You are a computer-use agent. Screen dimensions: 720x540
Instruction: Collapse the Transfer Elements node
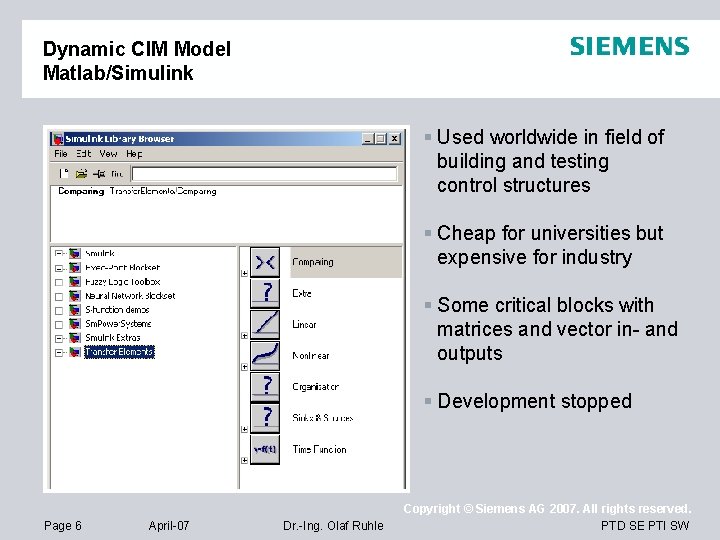[x=58, y=353]
